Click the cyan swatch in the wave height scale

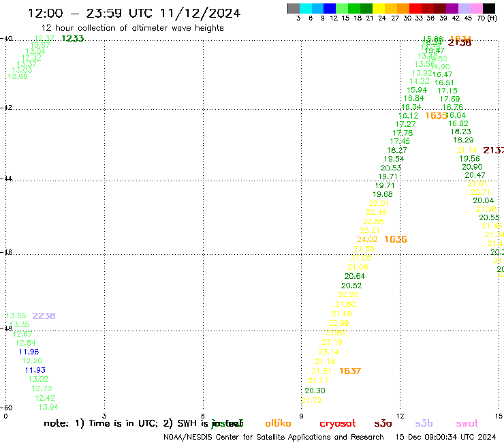point(306,9)
